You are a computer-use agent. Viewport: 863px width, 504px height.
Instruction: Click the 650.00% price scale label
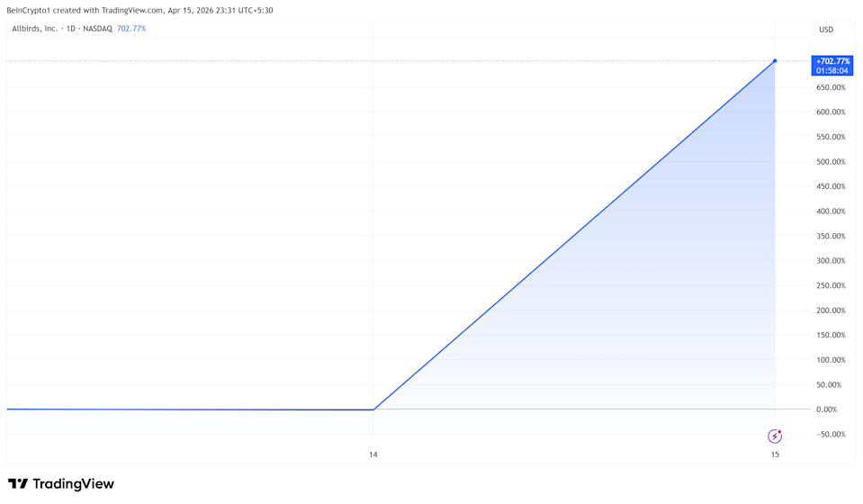tap(831, 87)
